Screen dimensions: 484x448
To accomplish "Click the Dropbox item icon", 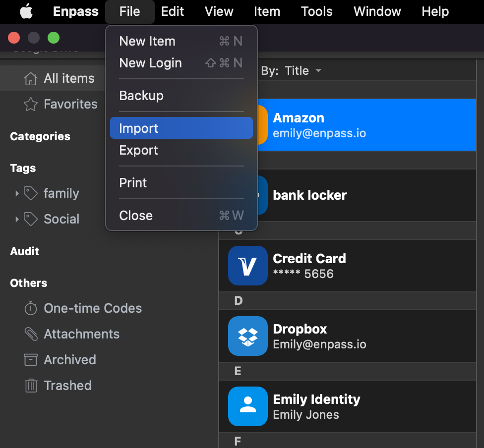I will pos(247,336).
